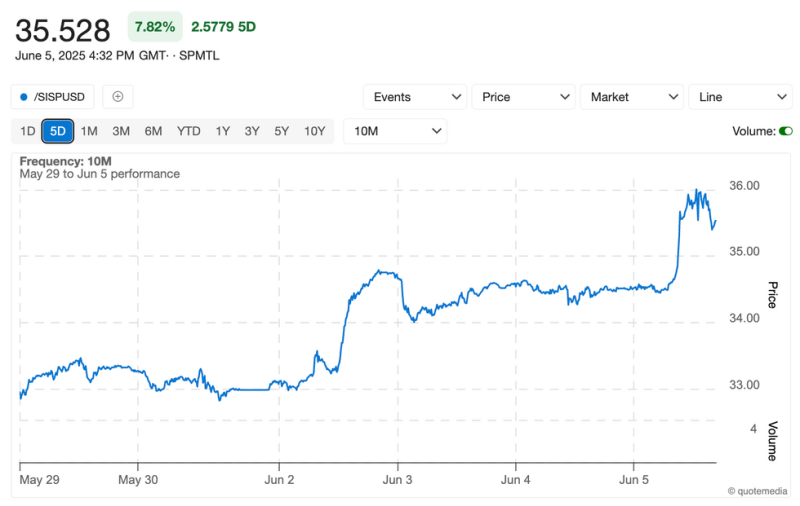
Task: Switch to the 10Y range tab
Action: tap(314, 131)
